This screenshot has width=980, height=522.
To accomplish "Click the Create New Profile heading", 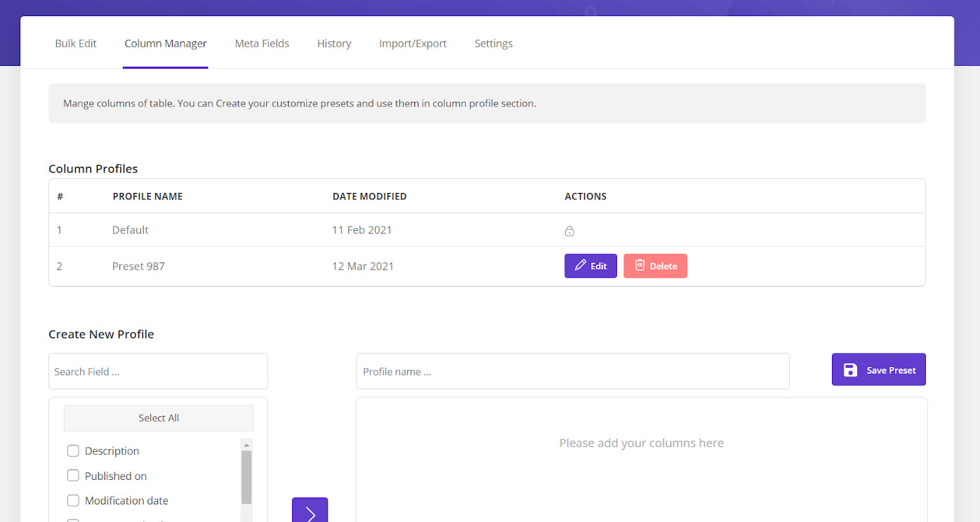I will (101, 335).
